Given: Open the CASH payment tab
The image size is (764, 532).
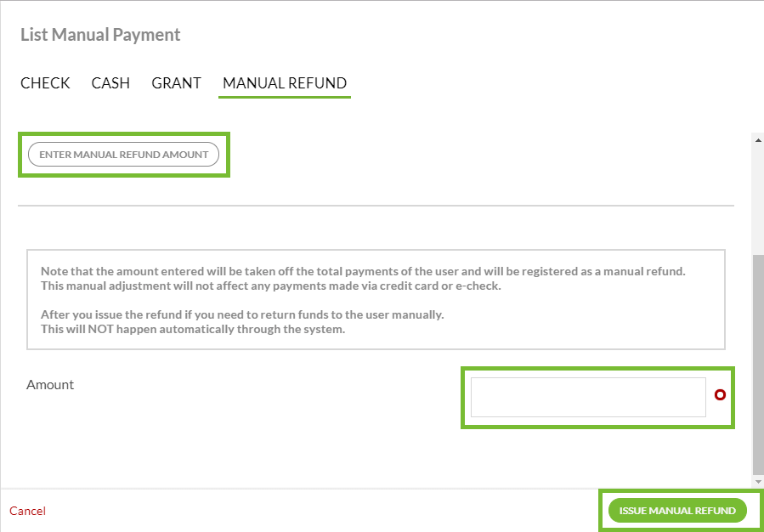Looking at the screenshot, I should tap(110, 83).
